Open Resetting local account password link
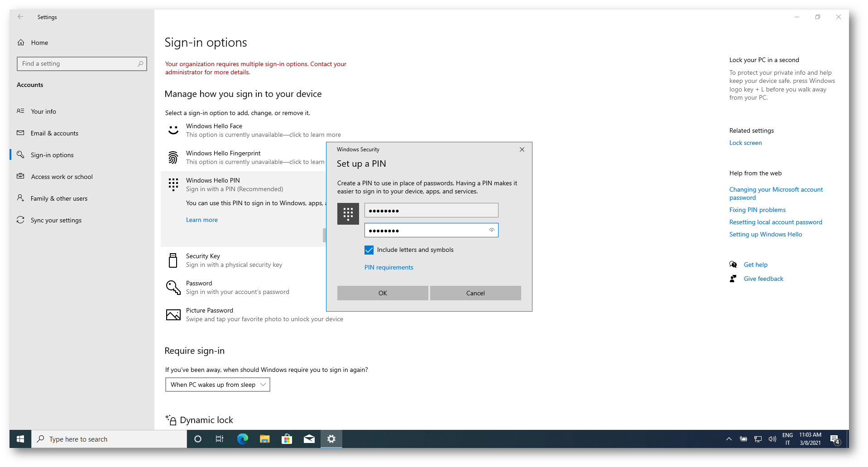Screen dimensions: 868x467 (x=775, y=222)
